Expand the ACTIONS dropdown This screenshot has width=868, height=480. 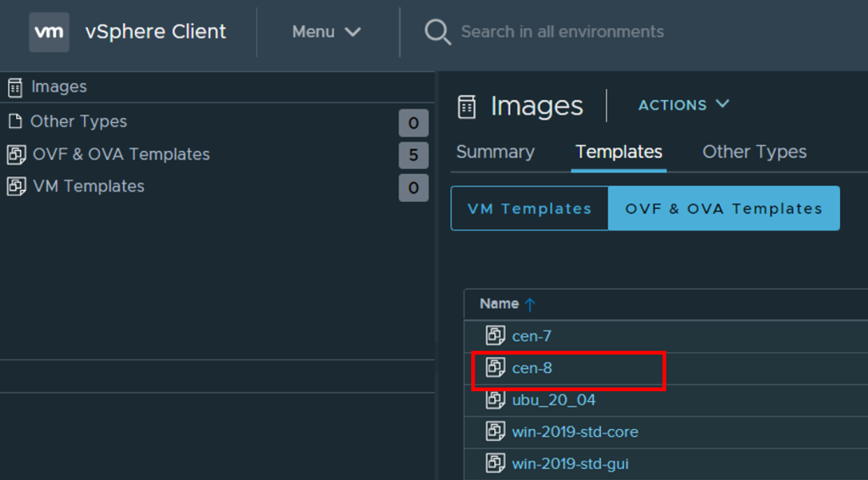tap(683, 105)
